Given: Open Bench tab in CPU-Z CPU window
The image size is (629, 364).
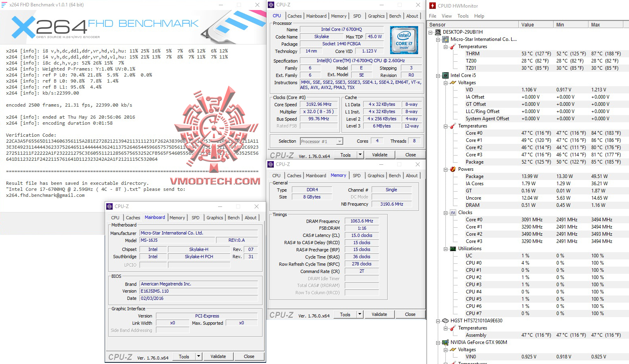Looking at the screenshot, I should pos(395,16).
